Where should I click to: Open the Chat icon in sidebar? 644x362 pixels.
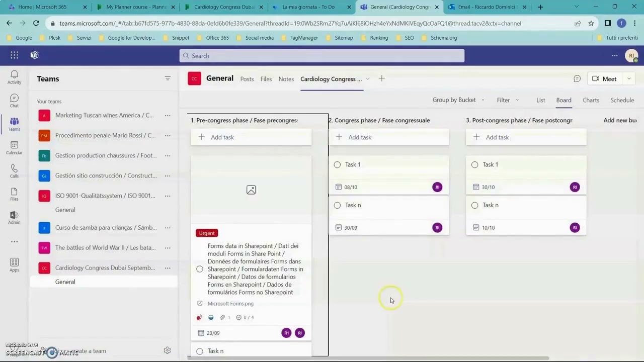pyautogui.click(x=14, y=101)
